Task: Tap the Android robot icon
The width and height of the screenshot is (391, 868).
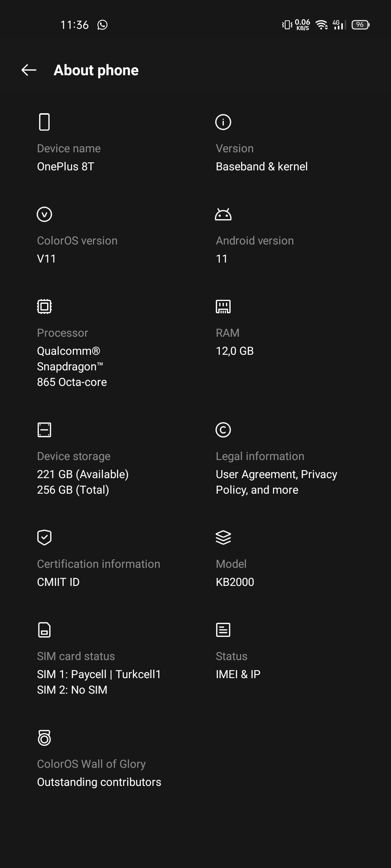Action: coord(223,214)
